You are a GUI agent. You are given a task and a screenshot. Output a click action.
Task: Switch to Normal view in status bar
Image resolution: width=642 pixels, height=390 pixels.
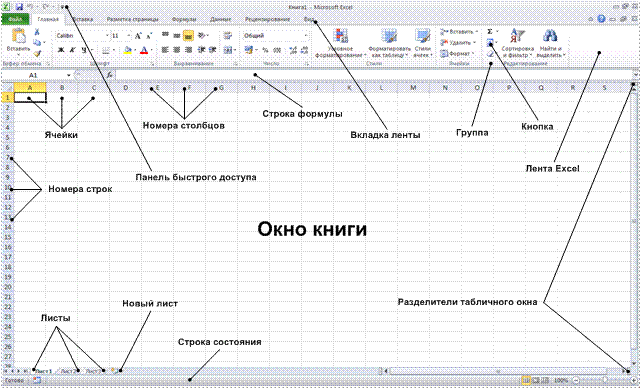526,380
